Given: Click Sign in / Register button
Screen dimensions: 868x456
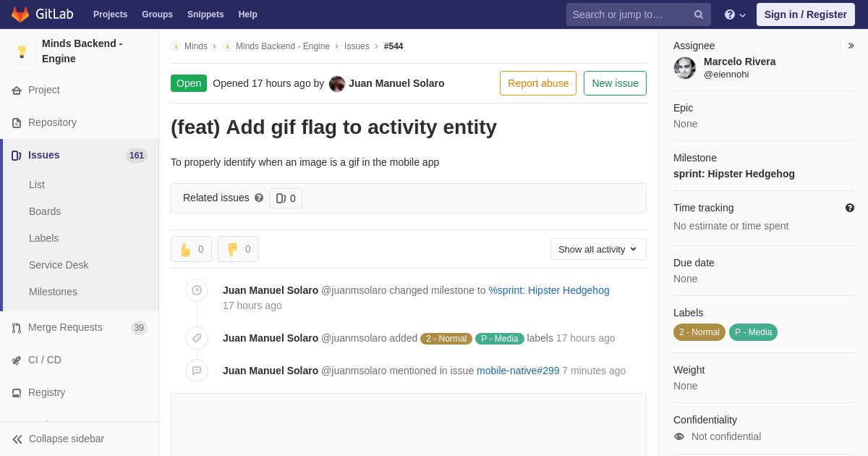Looking at the screenshot, I should 806,14.
